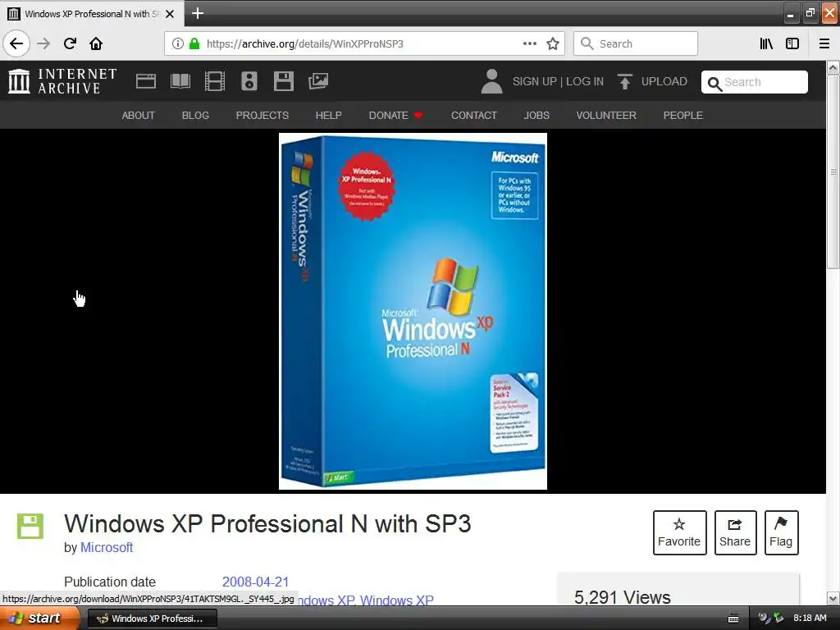
Task: Click the Internet Archive logo
Action: click(62, 81)
